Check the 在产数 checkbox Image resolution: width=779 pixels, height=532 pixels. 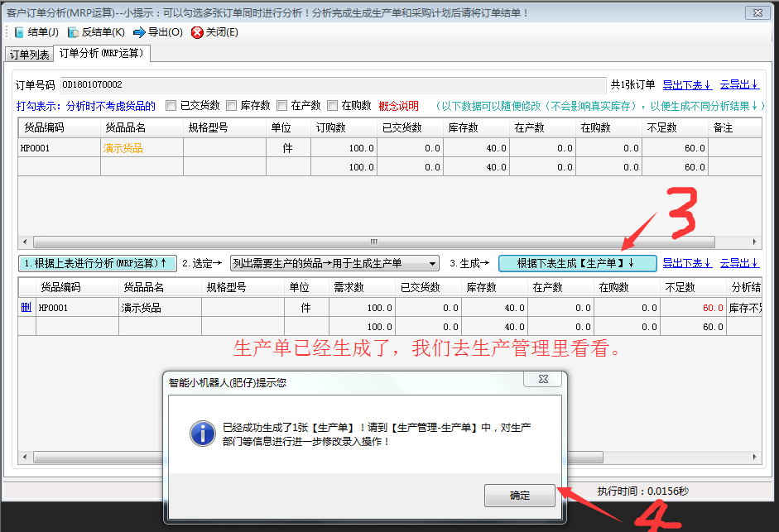[282, 105]
